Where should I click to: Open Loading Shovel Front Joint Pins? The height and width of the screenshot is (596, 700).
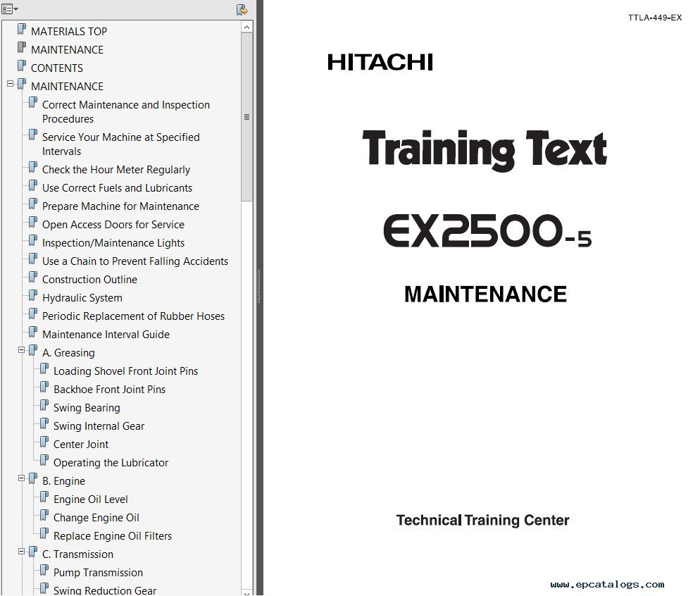[125, 371]
